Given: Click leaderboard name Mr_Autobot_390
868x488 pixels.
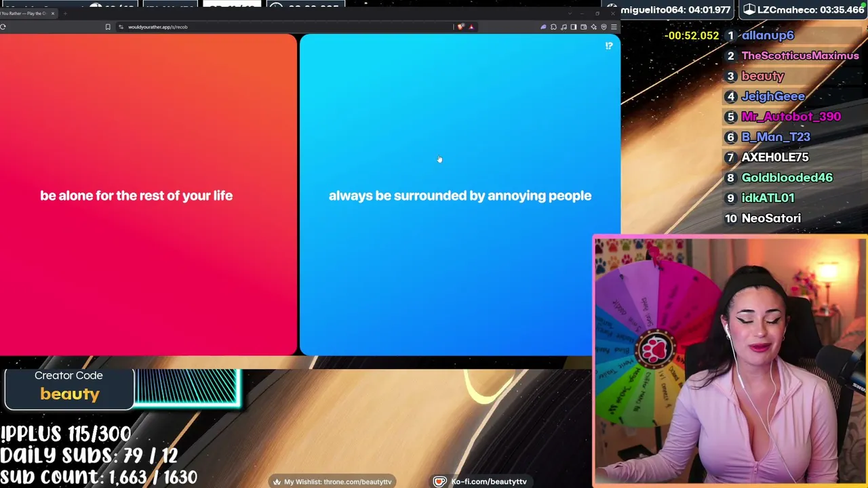Looking at the screenshot, I should click(x=791, y=117).
